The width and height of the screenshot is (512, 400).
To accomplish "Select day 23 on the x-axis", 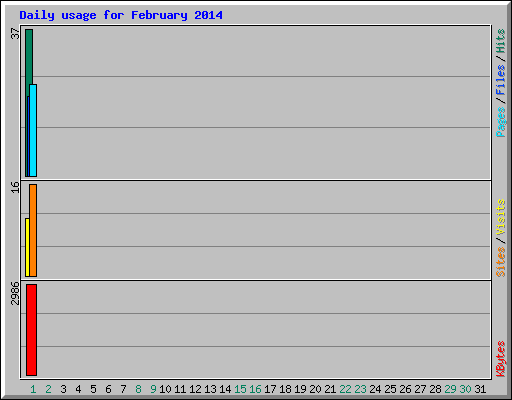I will click(360, 389).
